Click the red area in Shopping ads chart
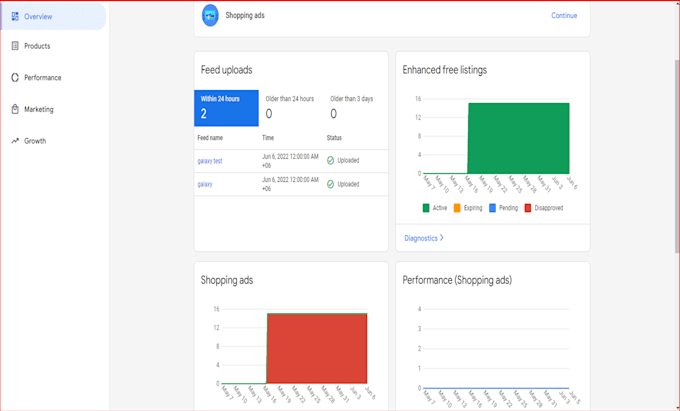The width and height of the screenshot is (680, 411). click(x=317, y=349)
